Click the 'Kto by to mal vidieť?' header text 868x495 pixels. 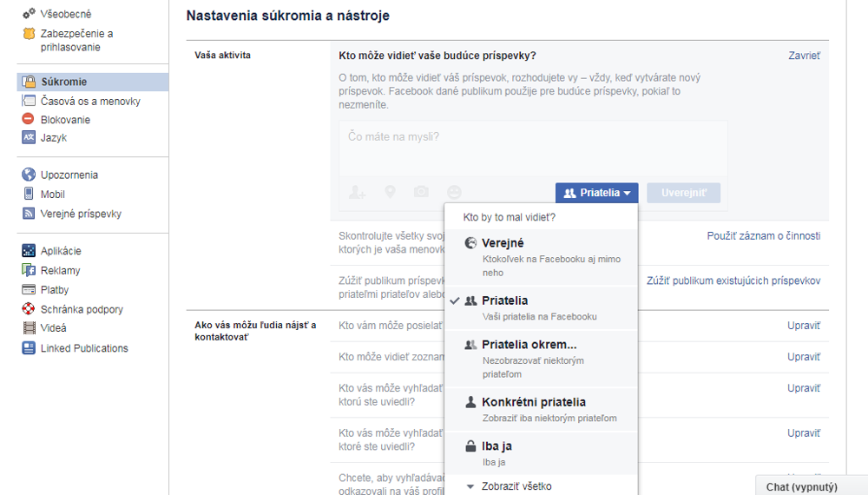coord(510,217)
